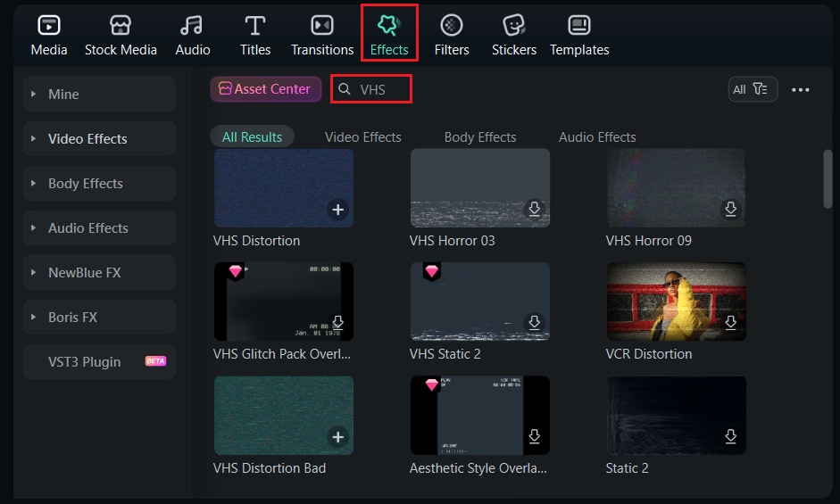Viewport: 840px width, 504px height.
Task: Download Aesthetic Style Overlay effect
Action: tap(534, 436)
